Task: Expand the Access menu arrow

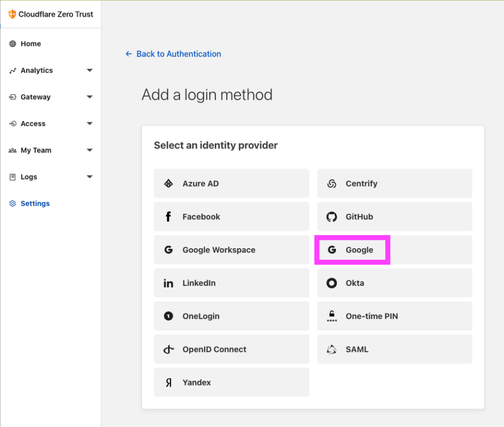Action: tap(90, 124)
